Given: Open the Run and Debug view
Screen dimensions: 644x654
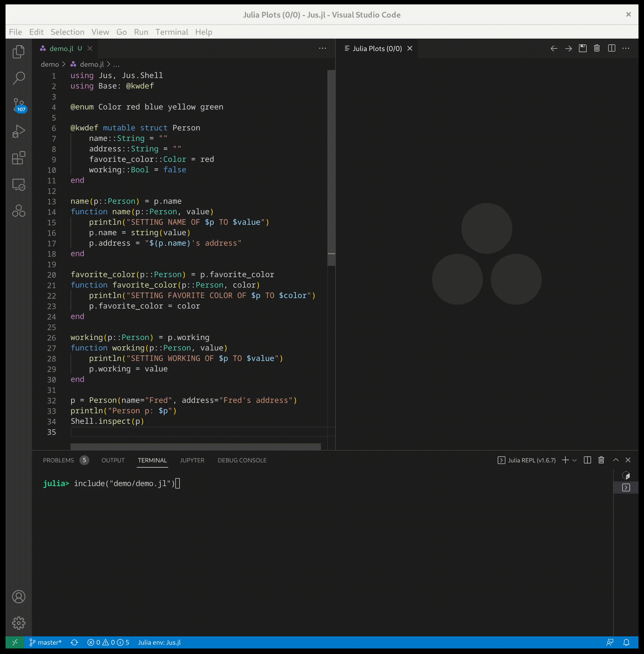Looking at the screenshot, I should coord(18,131).
